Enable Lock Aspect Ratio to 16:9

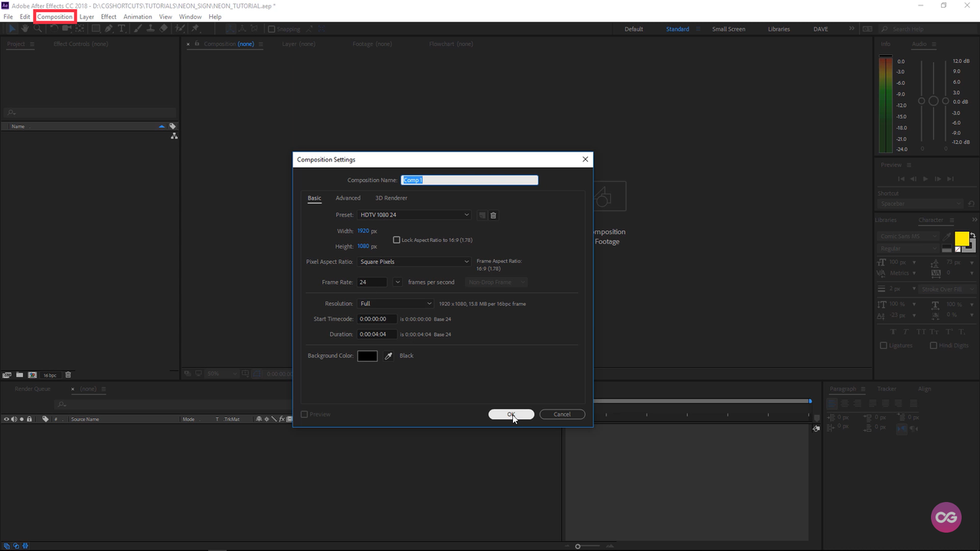point(397,240)
